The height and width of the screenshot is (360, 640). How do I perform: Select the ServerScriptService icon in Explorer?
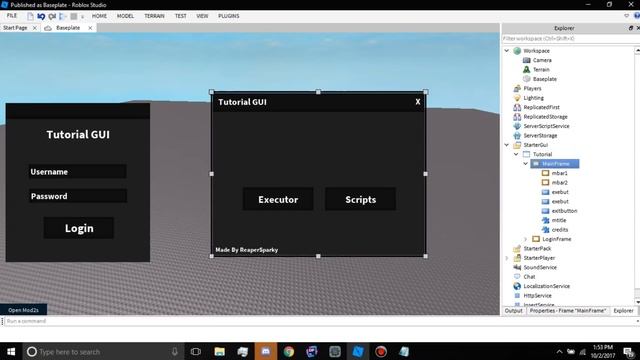[x=517, y=126]
